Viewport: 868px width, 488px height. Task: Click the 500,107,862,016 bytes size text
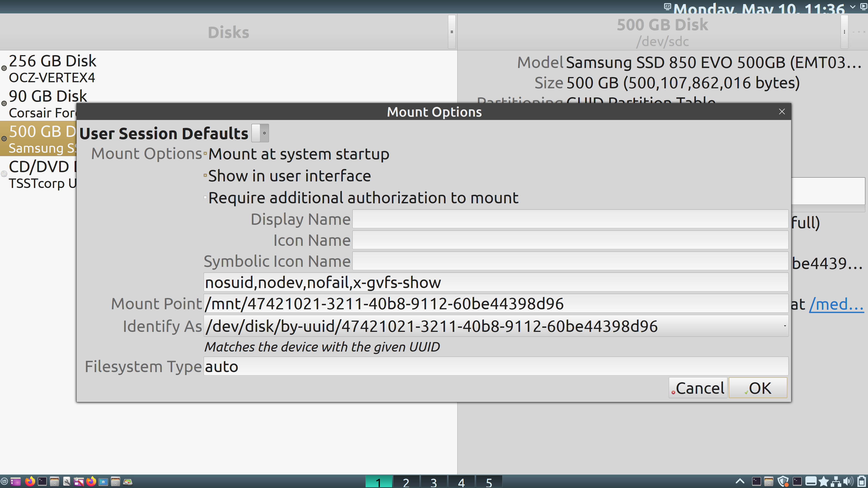click(683, 83)
